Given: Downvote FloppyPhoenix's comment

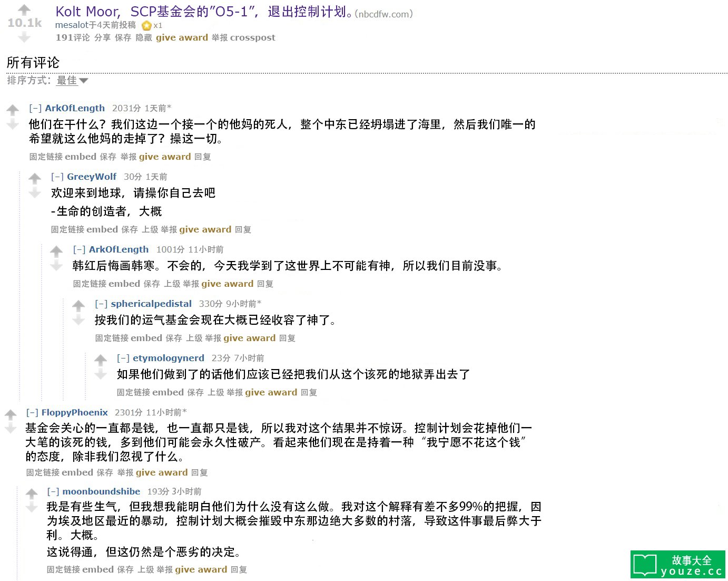Looking at the screenshot, I should point(11,429).
